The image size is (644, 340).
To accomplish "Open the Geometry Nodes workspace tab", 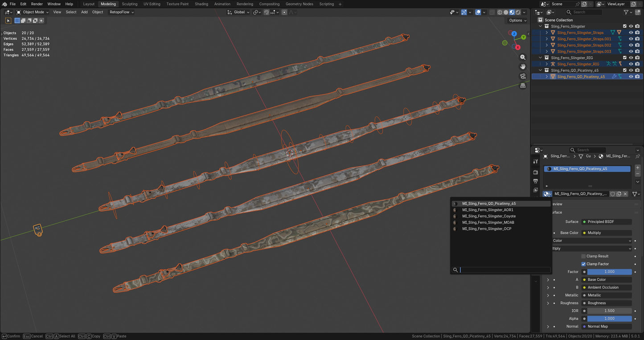I will click(x=299, y=4).
